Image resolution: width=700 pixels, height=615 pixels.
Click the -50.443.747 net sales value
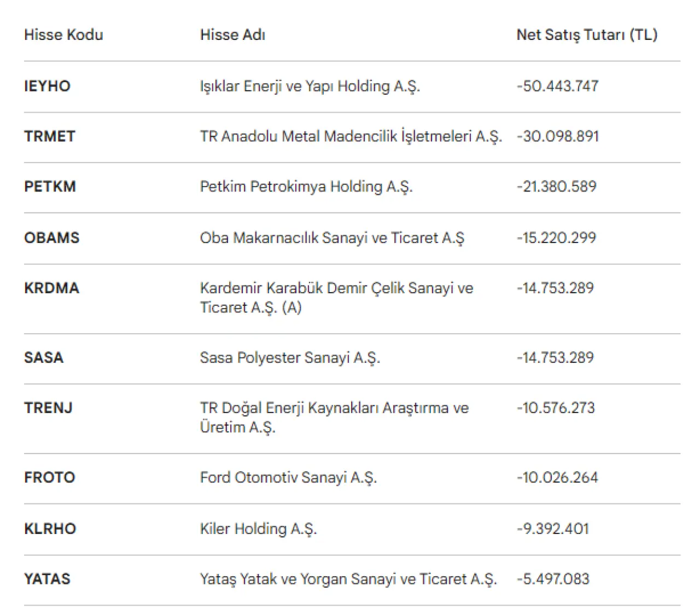click(557, 86)
